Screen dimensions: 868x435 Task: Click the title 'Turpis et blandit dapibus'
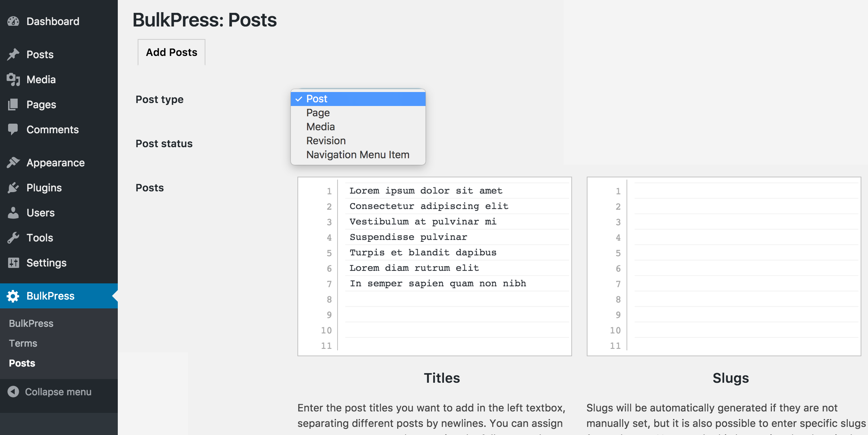click(423, 252)
